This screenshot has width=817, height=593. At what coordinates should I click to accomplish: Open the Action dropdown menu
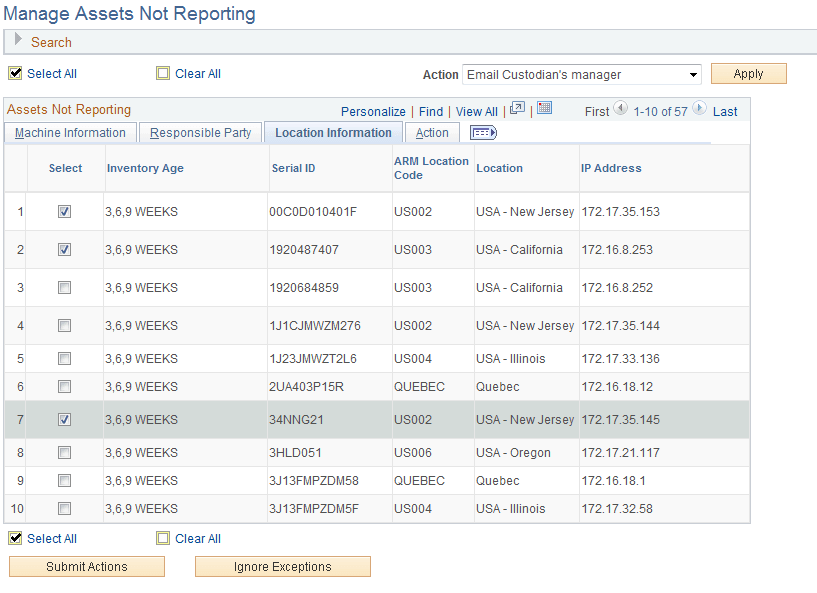coord(694,73)
